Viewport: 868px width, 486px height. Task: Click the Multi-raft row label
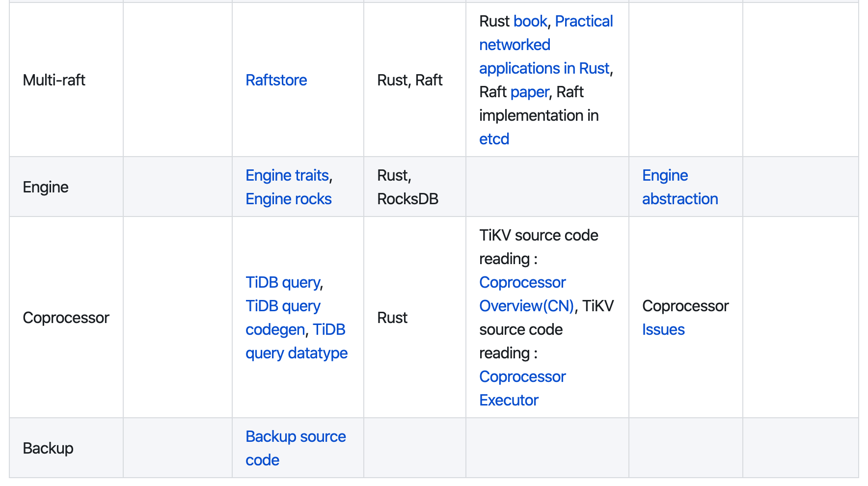54,80
